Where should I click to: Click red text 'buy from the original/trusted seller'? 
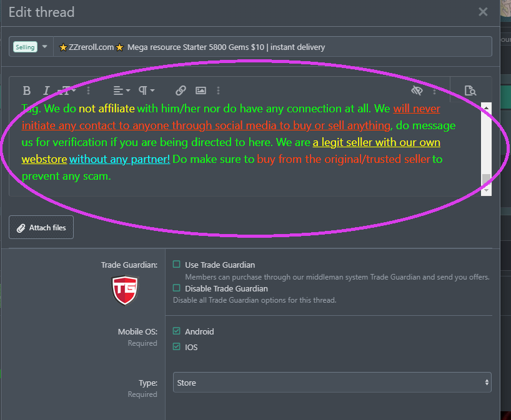pyautogui.click(x=344, y=159)
